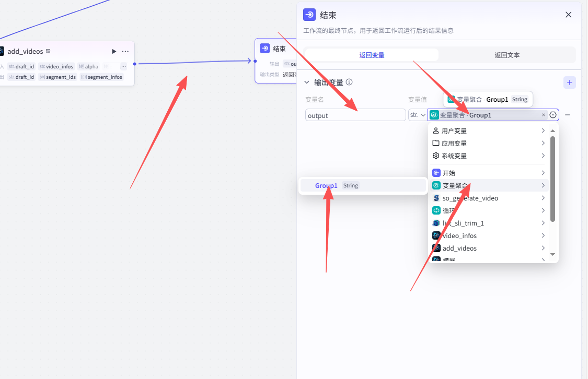Switch to the 返回文本 tab
Viewport: 588px width, 379px height.
pyautogui.click(x=507, y=55)
